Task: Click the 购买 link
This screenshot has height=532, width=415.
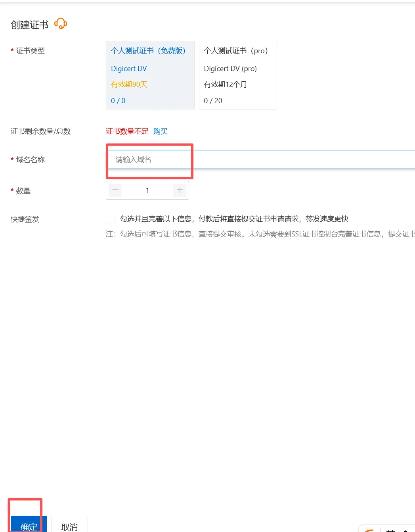Action: (161, 131)
